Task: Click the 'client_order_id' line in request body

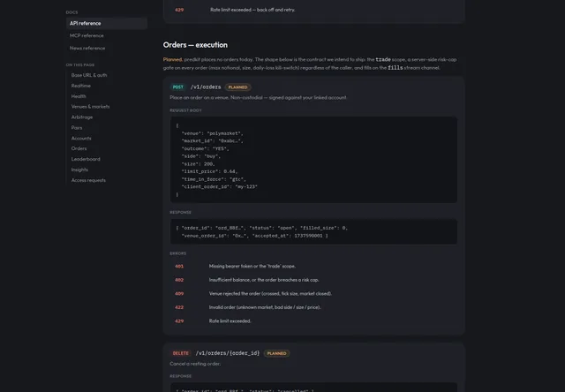Action: coord(219,186)
